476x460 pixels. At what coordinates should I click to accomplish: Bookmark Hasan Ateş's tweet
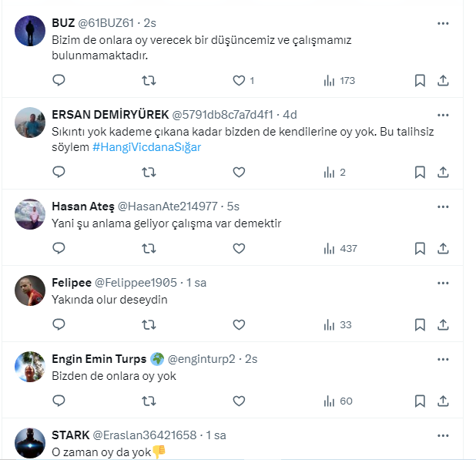point(420,248)
